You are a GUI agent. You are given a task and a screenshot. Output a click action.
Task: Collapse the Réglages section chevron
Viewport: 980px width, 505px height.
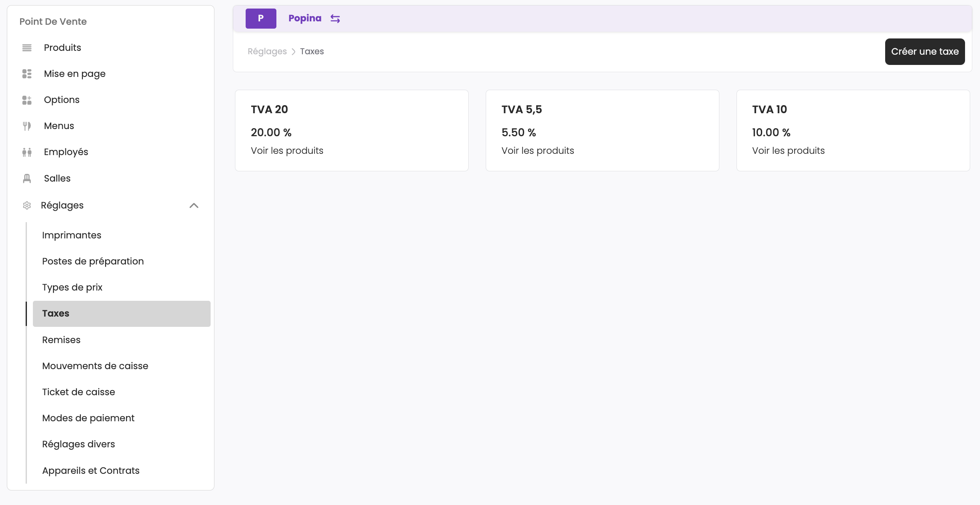(x=194, y=206)
